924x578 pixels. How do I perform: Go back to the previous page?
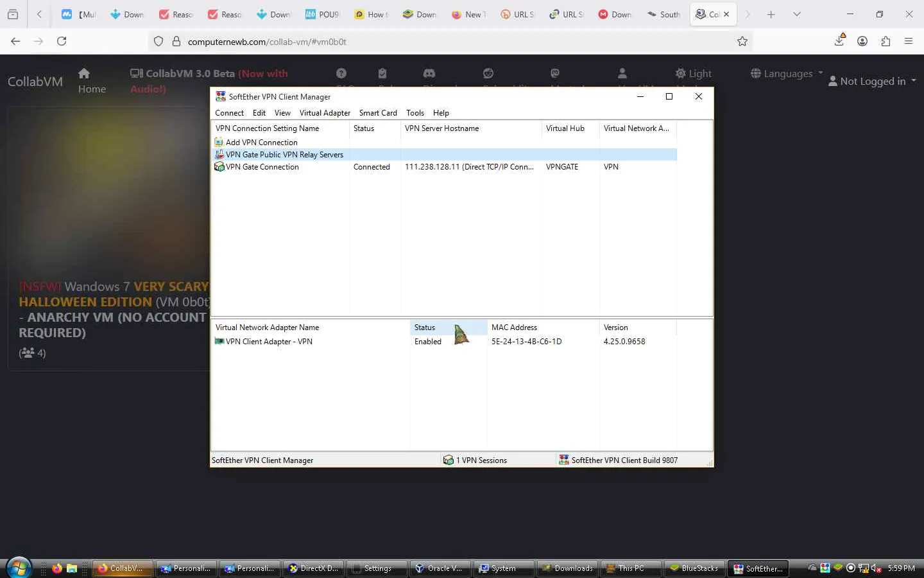[x=15, y=41]
